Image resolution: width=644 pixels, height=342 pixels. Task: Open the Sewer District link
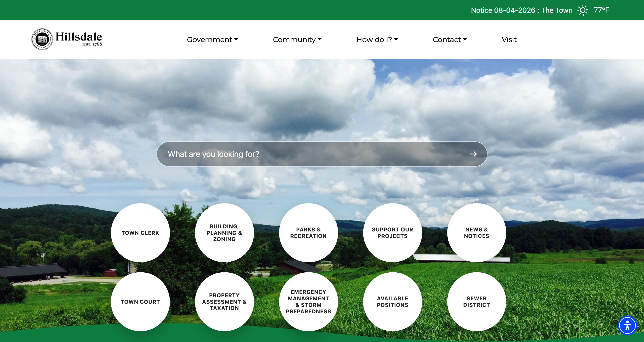pyautogui.click(x=477, y=302)
